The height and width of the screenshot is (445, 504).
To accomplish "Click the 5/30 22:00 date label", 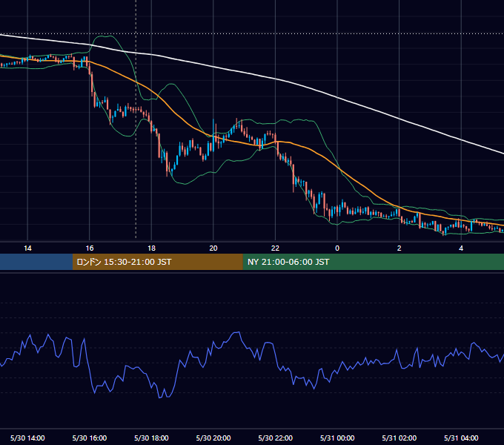I will tap(276, 438).
